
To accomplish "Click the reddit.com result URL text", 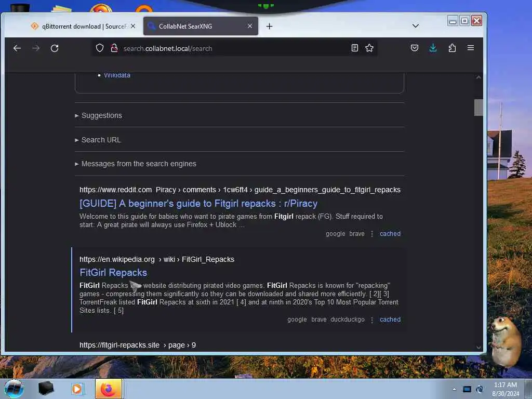I will point(240,190).
